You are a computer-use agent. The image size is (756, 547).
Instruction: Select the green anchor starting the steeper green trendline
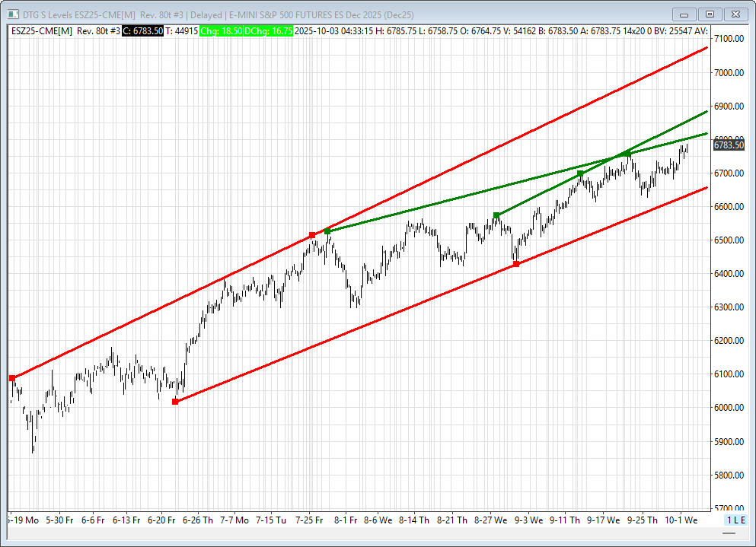[496, 215]
